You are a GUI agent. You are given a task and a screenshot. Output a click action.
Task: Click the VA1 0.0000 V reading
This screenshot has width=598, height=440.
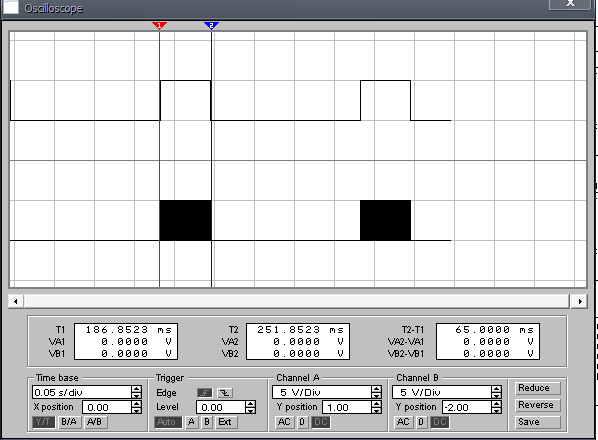136,342
